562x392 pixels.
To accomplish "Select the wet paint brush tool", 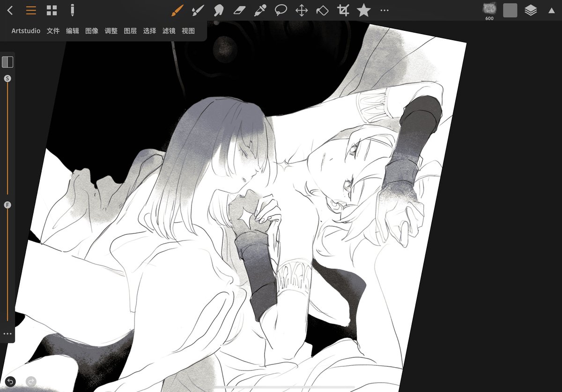I will 198,10.
